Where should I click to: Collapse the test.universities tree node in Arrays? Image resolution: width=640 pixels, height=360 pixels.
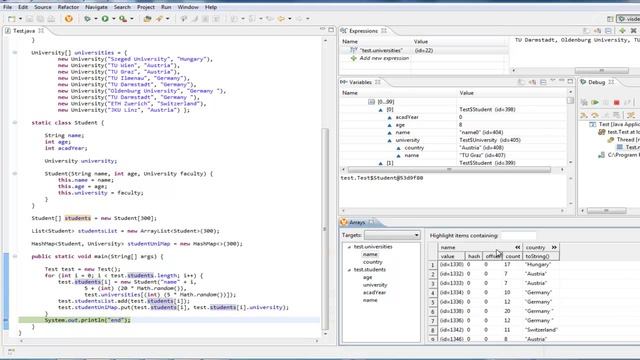[x=349, y=247]
